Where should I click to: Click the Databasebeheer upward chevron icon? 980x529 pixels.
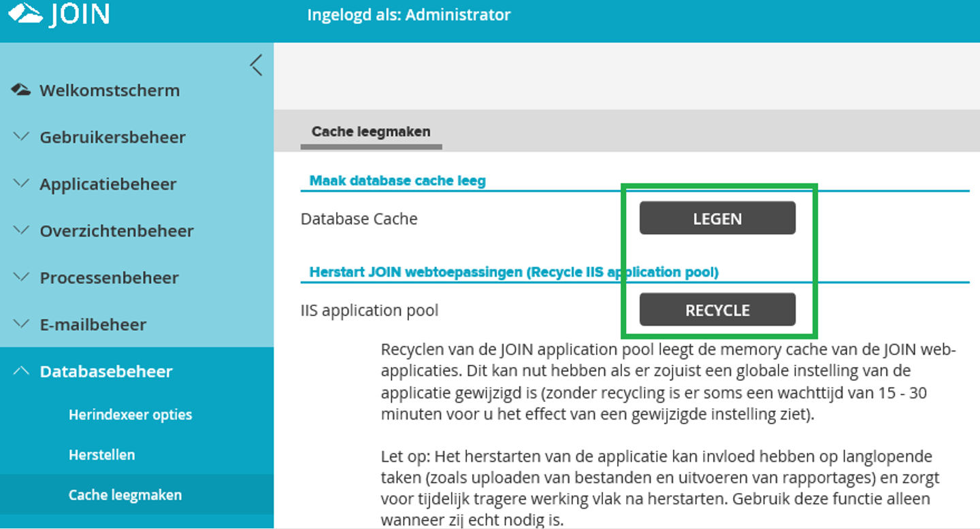(x=20, y=371)
